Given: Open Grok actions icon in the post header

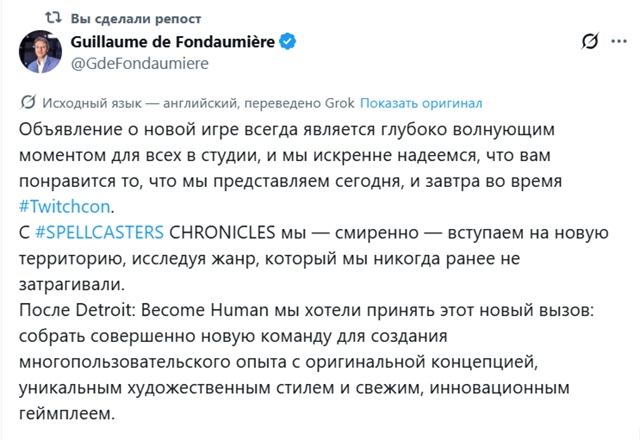Looking at the screenshot, I should tap(589, 41).
